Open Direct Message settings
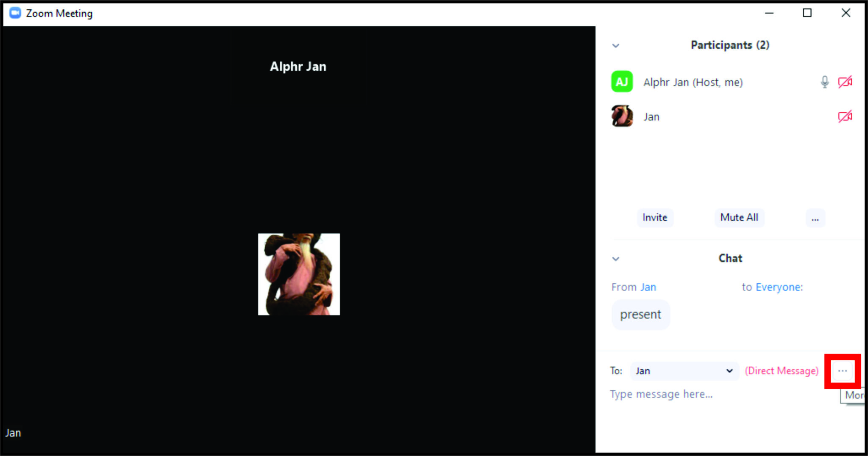 pos(781,370)
